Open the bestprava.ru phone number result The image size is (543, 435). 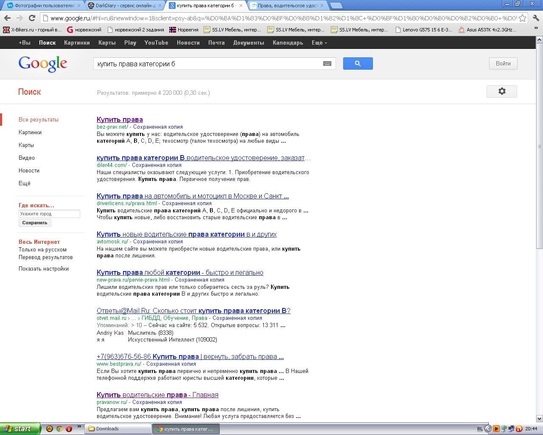190,356
